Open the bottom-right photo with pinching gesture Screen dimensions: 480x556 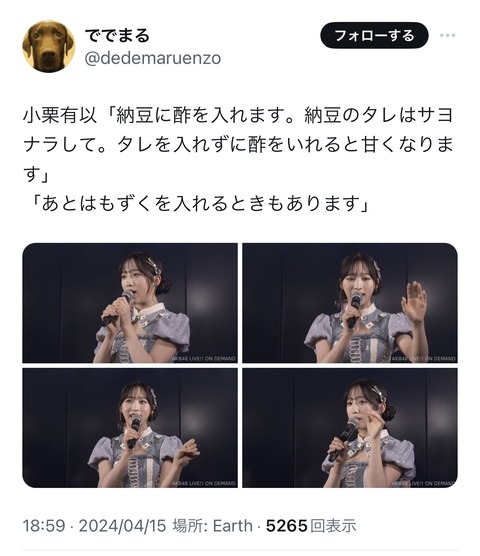tap(350, 428)
